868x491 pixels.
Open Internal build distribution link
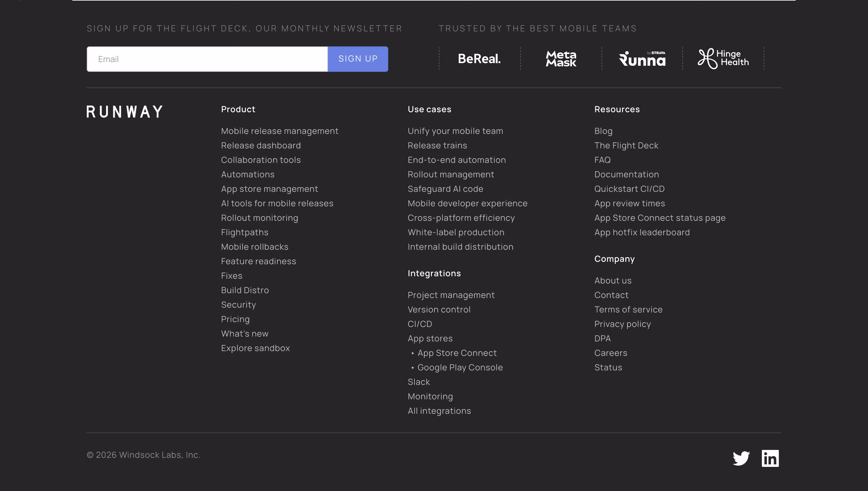tap(461, 247)
